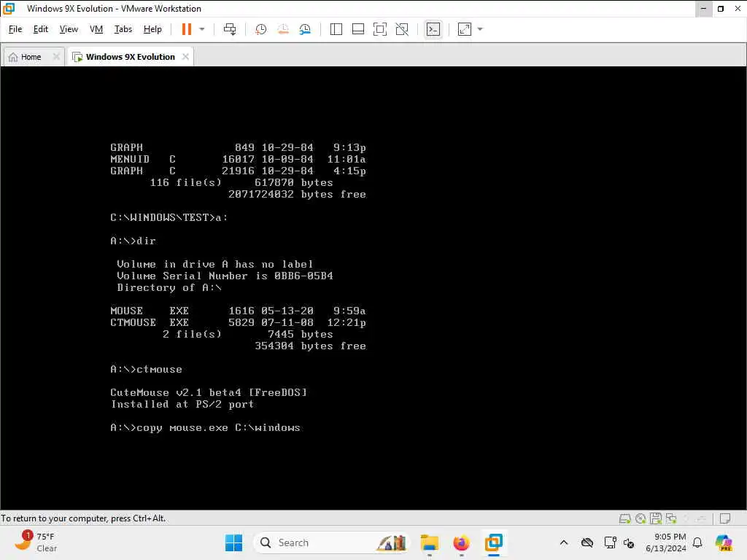Image resolution: width=747 pixels, height=560 pixels.
Task: Show hidden system tray icons
Action: 564,542
